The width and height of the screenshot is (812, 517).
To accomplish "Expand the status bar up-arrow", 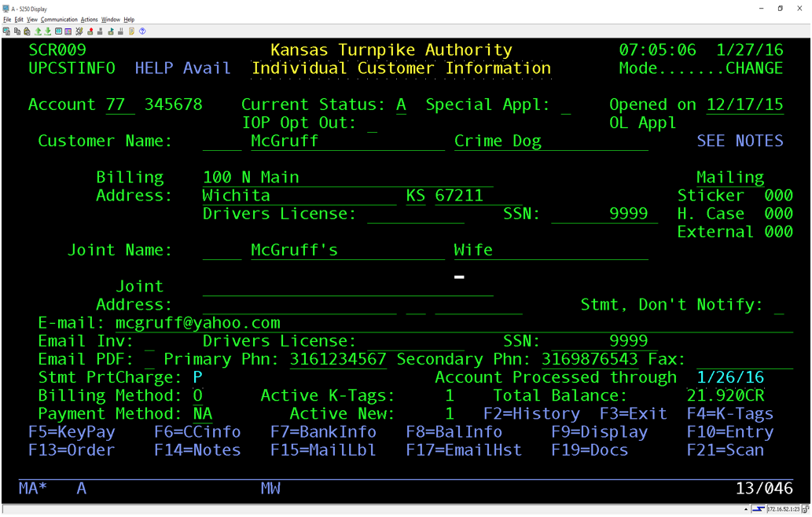I will point(746,509).
